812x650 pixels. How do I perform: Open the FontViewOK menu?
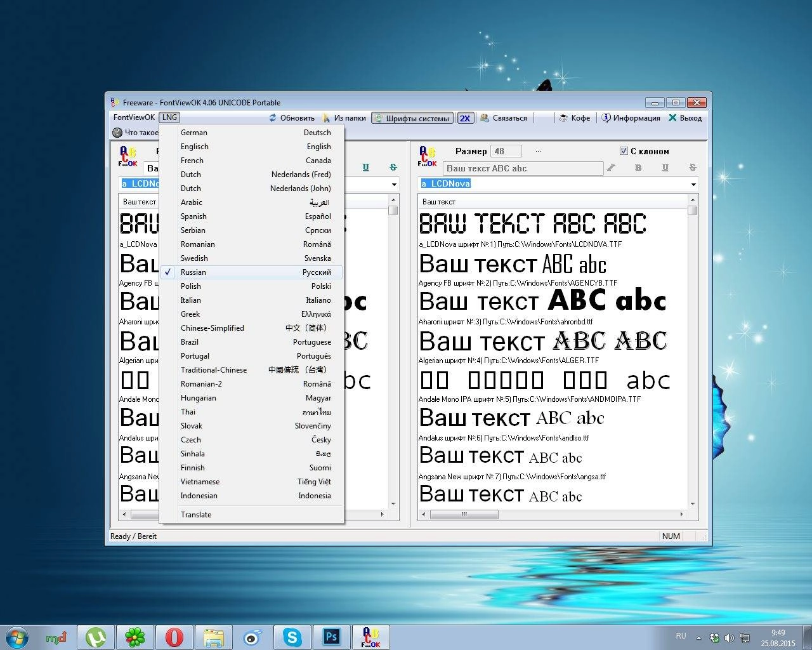tap(134, 117)
